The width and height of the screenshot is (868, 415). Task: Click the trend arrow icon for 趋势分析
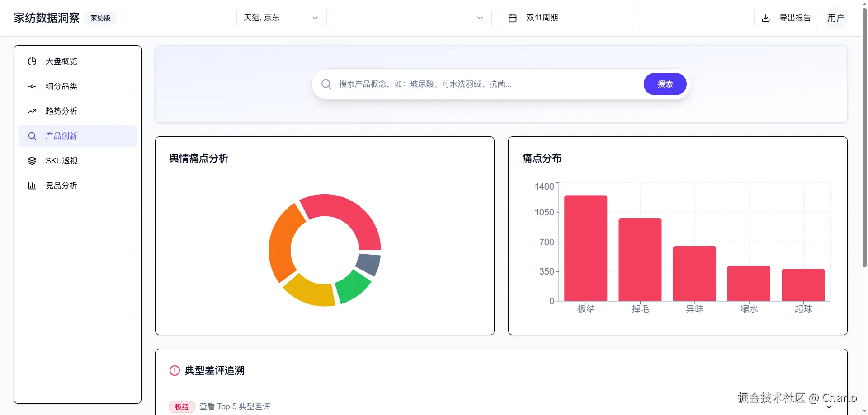(x=32, y=111)
